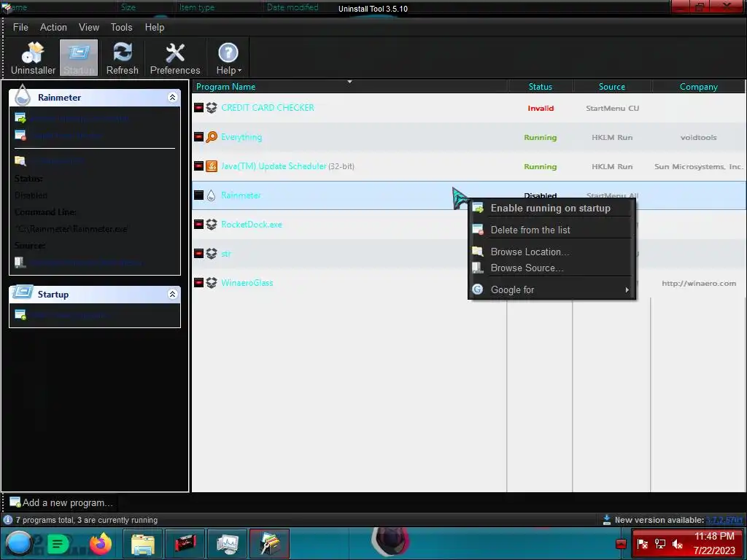This screenshot has height=560, width=747.
Task: Click the Java Update Scheduler app icon
Action: pos(212,166)
